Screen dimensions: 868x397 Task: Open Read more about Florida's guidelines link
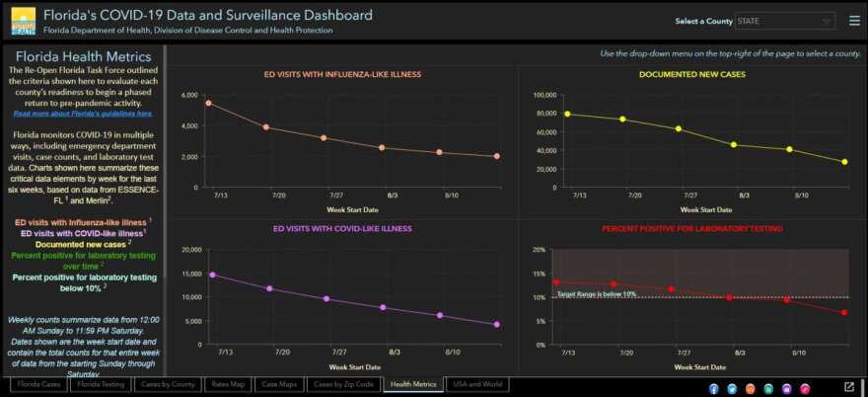(83, 114)
